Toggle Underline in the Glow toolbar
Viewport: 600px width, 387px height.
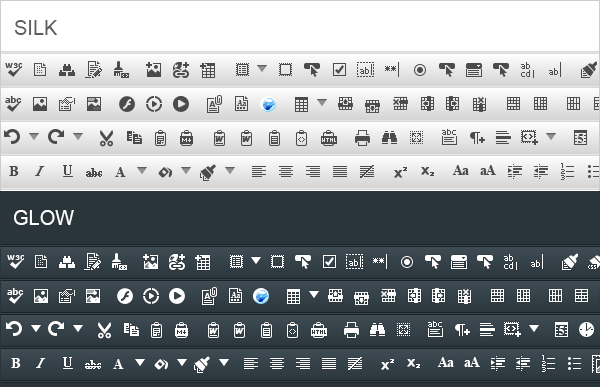[67, 363]
